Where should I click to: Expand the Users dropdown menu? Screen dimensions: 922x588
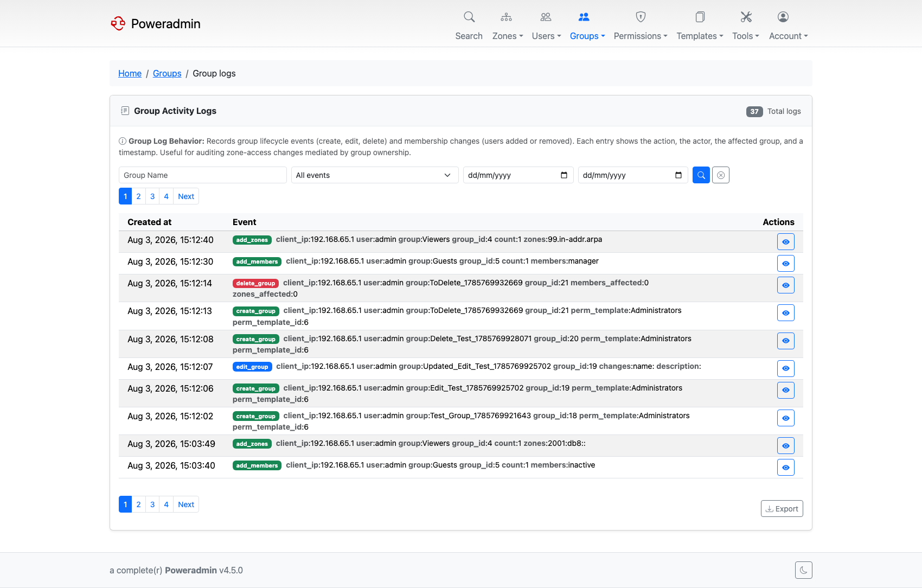click(x=546, y=36)
